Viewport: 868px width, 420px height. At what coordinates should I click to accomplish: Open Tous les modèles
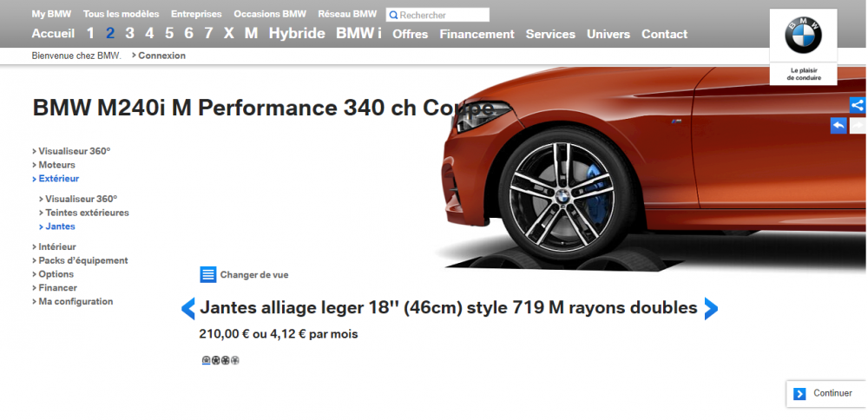click(122, 14)
